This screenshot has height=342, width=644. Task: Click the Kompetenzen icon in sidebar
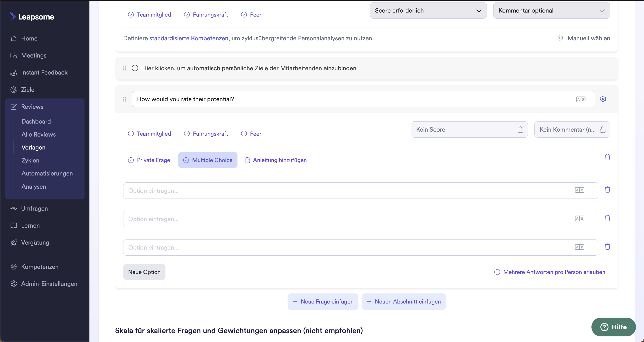14,266
